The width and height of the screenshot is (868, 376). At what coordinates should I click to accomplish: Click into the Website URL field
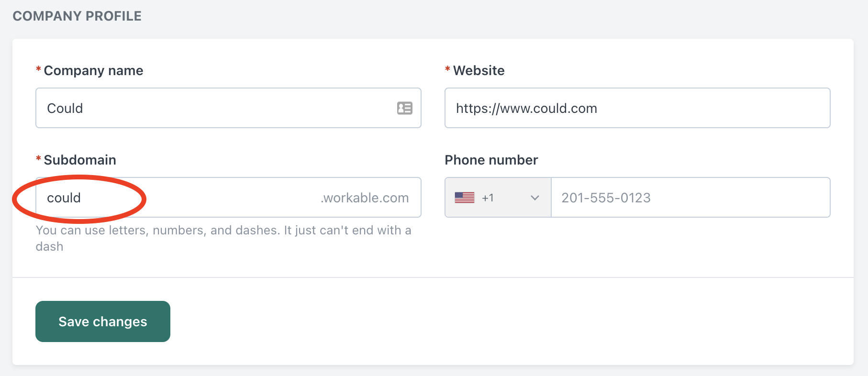[x=637, y=108]
